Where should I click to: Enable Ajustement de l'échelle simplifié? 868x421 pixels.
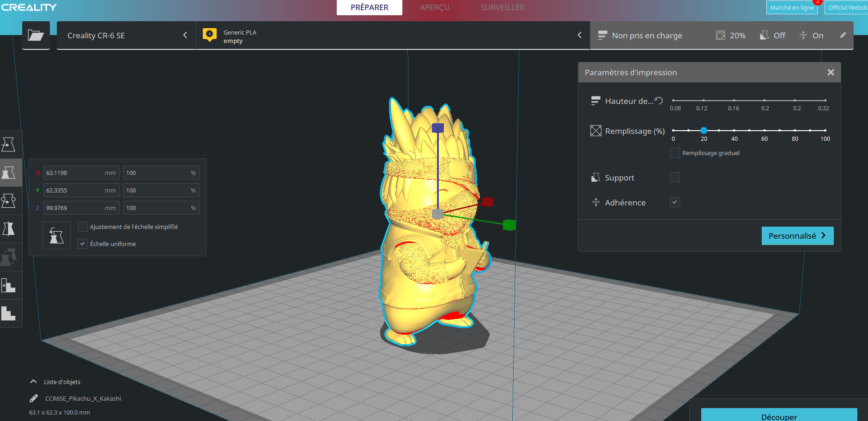click(83, 227)
